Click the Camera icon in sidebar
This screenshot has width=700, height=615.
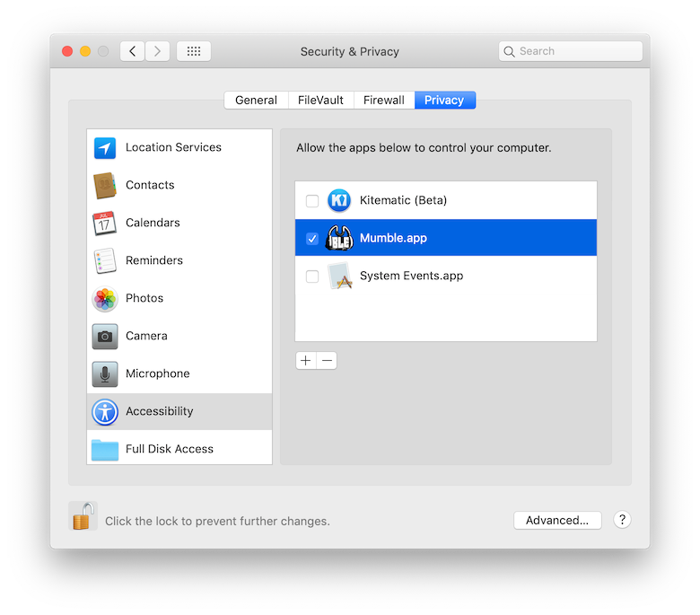pyautogui.click(x=105, y=337)
